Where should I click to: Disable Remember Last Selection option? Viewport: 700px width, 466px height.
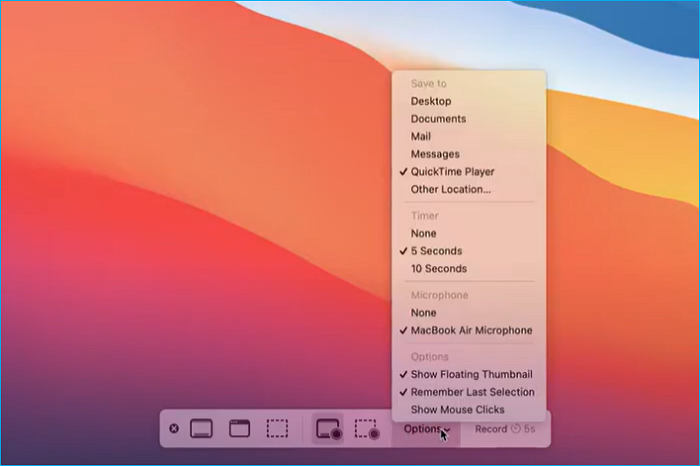tap(472, 392)
